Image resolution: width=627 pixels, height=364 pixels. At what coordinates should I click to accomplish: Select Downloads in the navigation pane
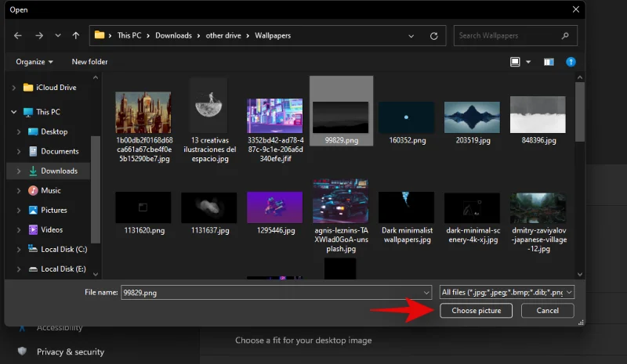[x=59, y=171]
